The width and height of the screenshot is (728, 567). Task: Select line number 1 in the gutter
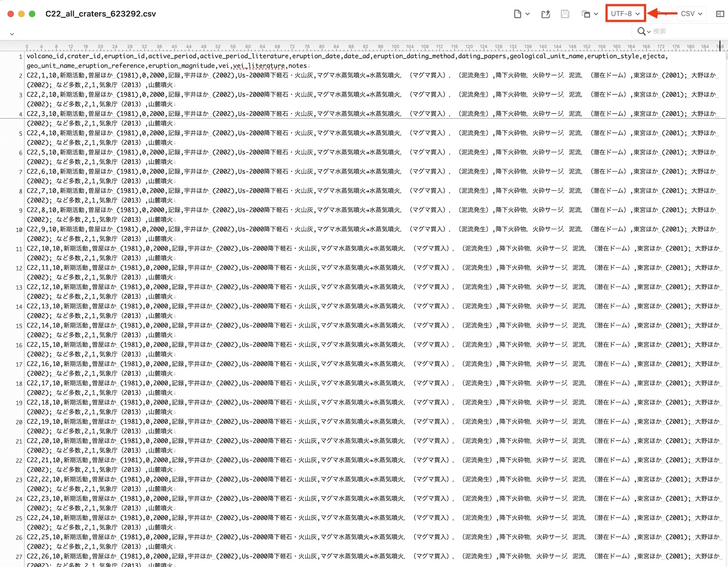(20, 56)
